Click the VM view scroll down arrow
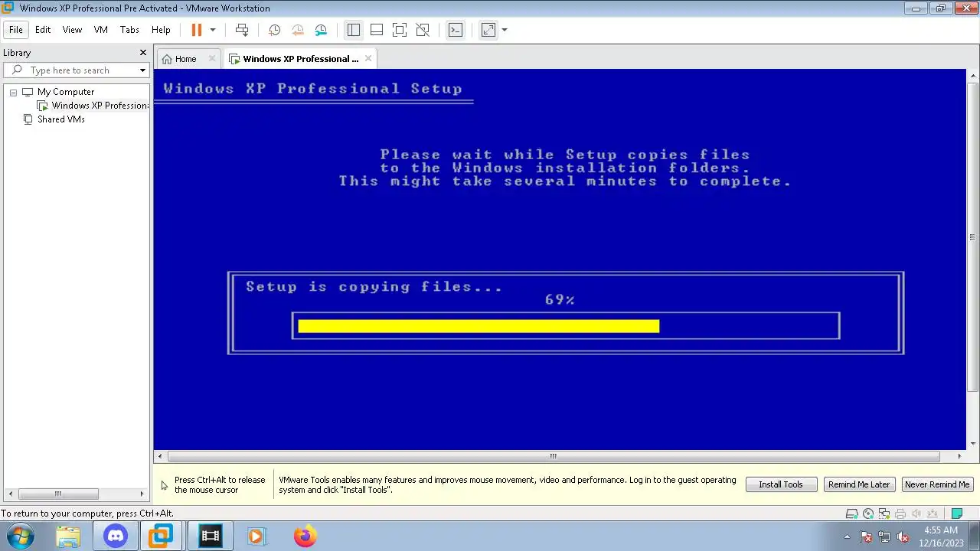Screen dimensions: 980x551 973,445
